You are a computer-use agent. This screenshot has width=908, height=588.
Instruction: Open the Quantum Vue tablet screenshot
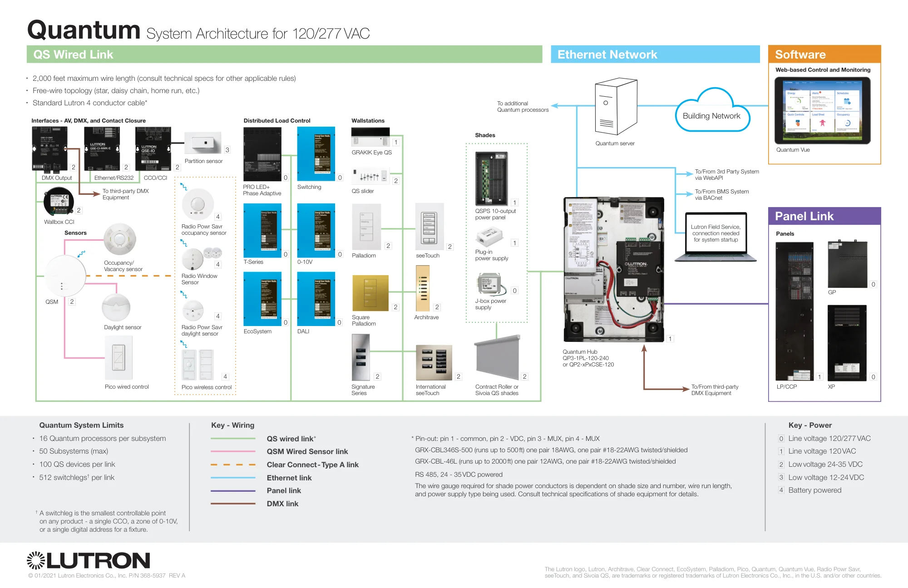click(823, 110)
